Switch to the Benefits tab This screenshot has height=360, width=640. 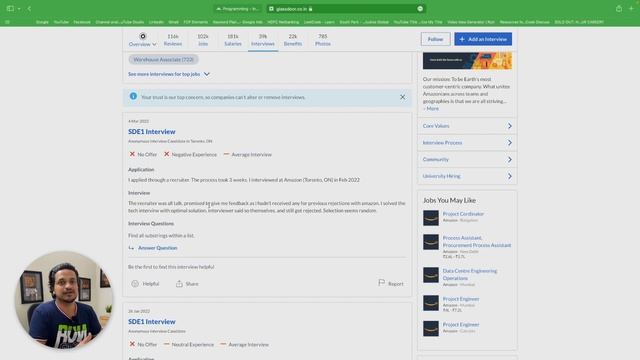(x=293, y=40)
